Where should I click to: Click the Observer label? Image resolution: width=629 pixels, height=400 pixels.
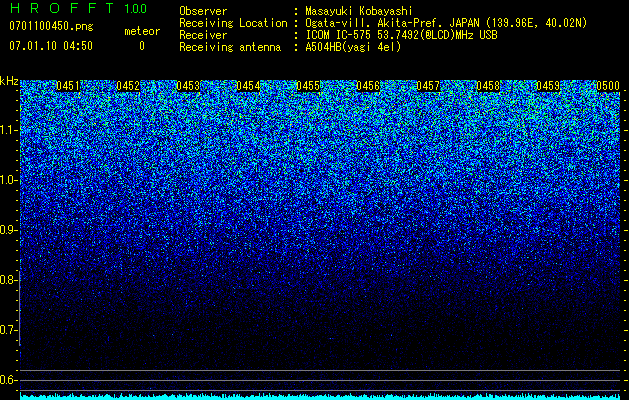point(203,11)
